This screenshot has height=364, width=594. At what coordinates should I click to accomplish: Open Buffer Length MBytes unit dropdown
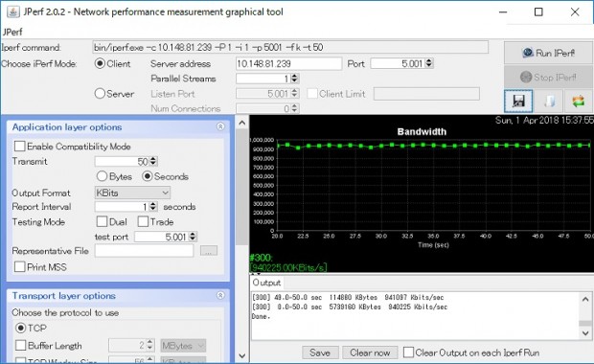tap(183, 345)
